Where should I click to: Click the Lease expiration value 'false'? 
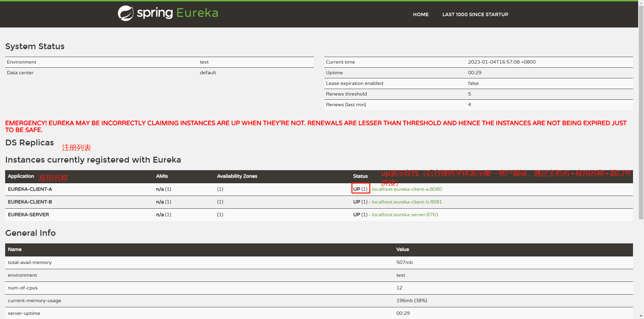[473, 83]
